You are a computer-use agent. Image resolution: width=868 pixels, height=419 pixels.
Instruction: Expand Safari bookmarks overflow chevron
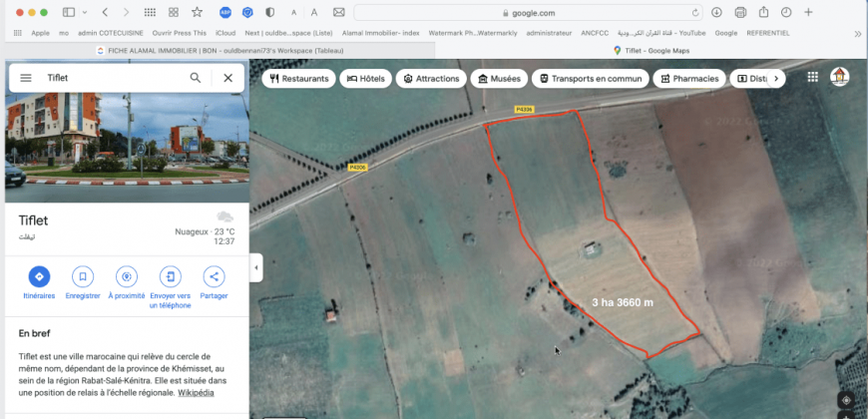tap(858, 33)
